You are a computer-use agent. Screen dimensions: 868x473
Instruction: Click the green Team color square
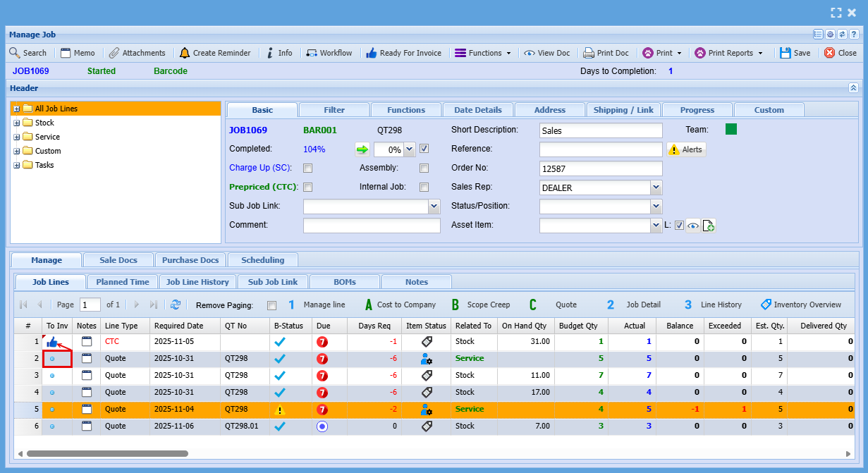click(731, 130)
